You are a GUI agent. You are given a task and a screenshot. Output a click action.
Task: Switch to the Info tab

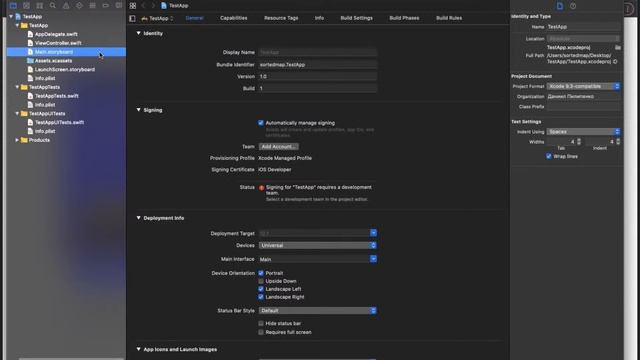coord(319,18)
